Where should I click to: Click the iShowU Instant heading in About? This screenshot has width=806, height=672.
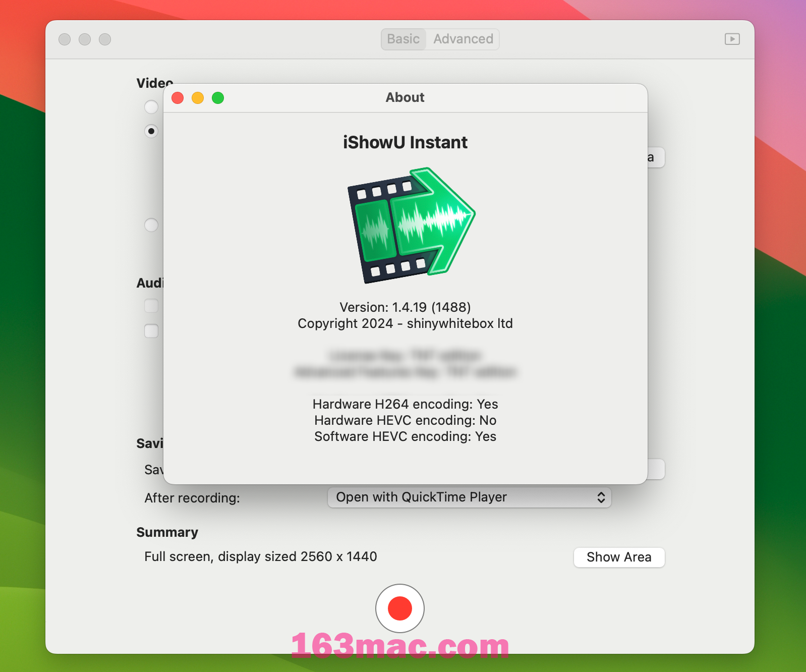[x=405, y=143]
